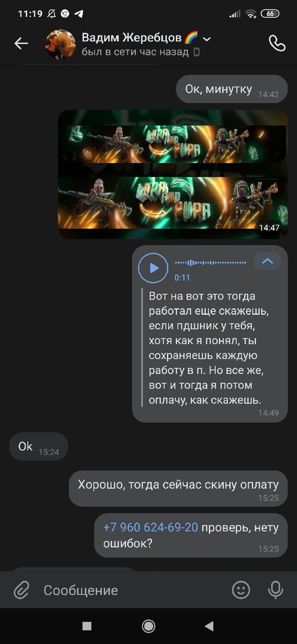Open the emoji picker
Image resolution: width=297 pixels, height=644 pixels.
241,590
